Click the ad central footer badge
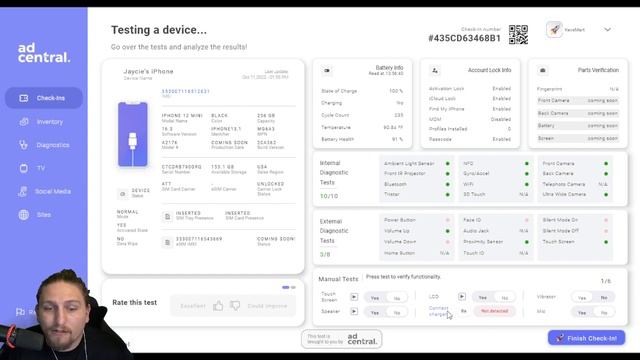 [342, 339]
